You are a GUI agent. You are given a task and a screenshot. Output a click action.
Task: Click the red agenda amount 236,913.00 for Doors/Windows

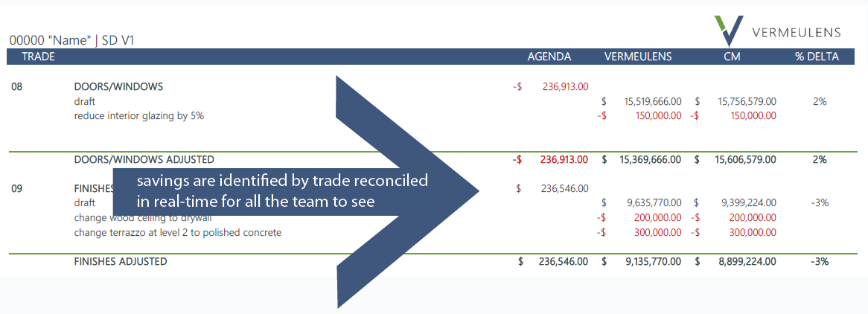pyautogui.click(x=565, y=86)
